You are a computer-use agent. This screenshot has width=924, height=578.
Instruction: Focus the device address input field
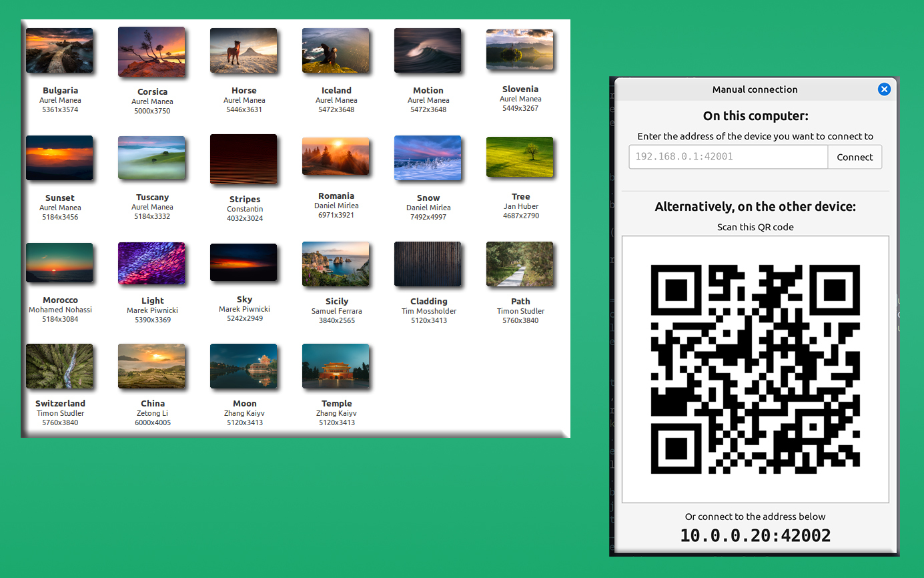click(728, 158)
